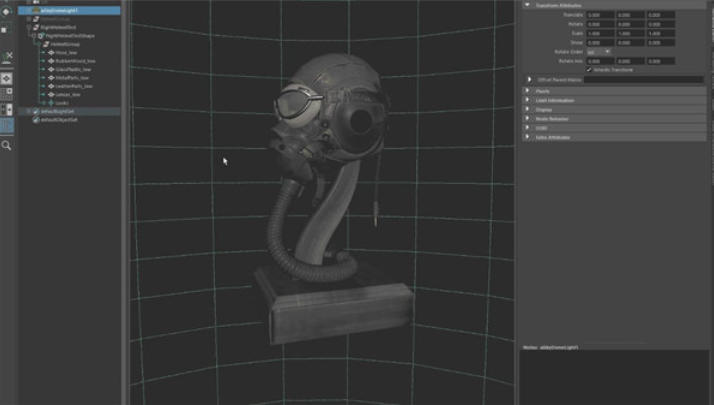Viewport: 714px width, 405px height.
Task: Click the magnifier search icon in left toolbar
Action: point(6,145)
